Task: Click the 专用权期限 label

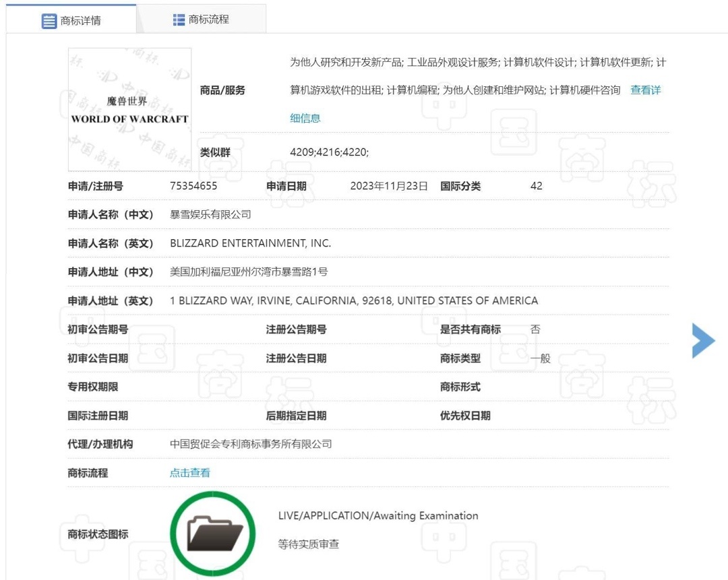Action: click(93, 387)
